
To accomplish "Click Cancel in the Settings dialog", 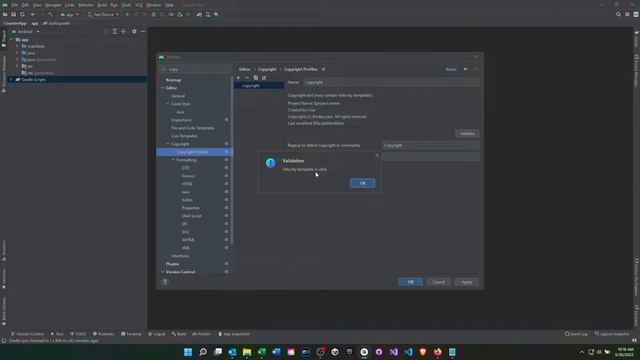I will click(439, 282).
